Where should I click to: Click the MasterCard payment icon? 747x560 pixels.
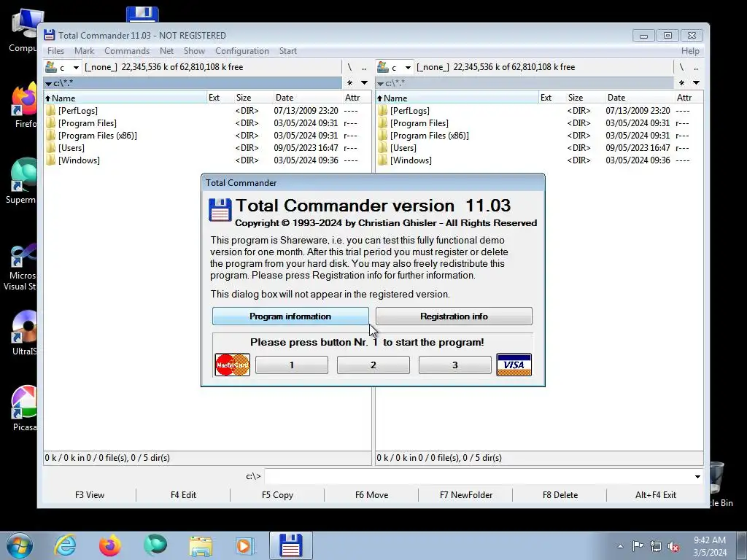click(233, 365)
